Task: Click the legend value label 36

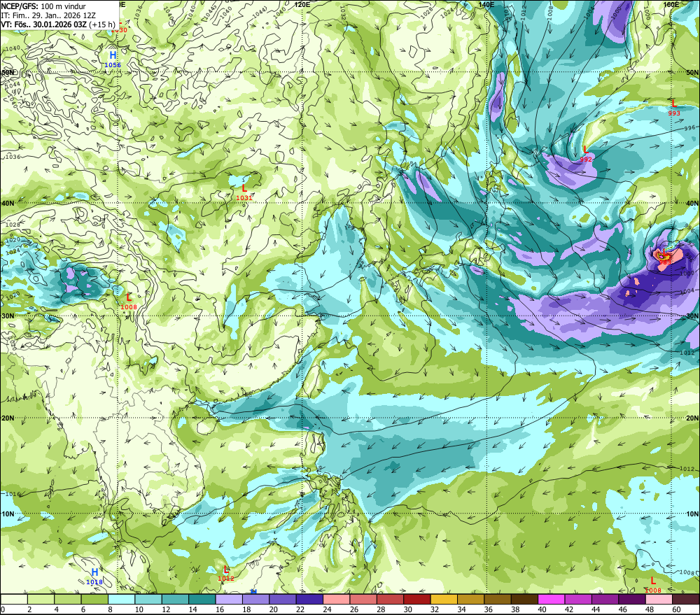Action: [489, 609]
